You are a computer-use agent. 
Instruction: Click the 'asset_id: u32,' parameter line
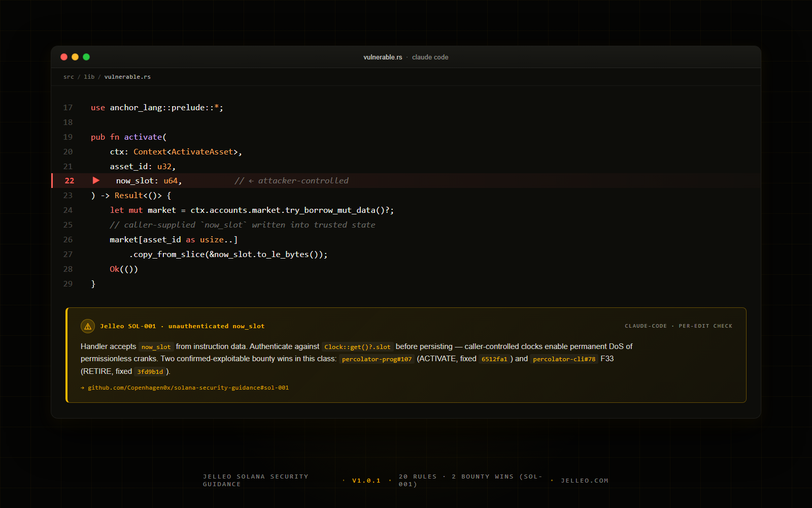coord(143,167)
